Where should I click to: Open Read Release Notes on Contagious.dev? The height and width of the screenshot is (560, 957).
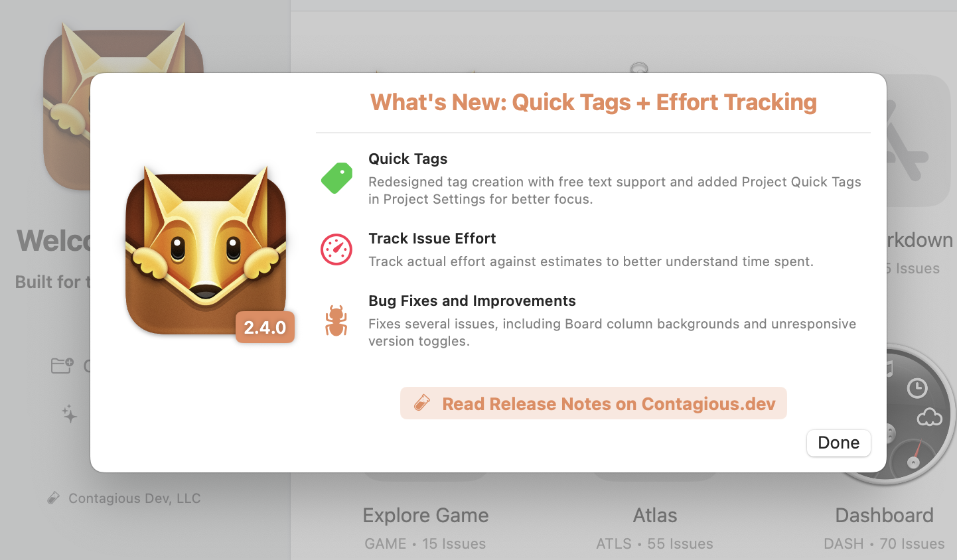(593, 403)
